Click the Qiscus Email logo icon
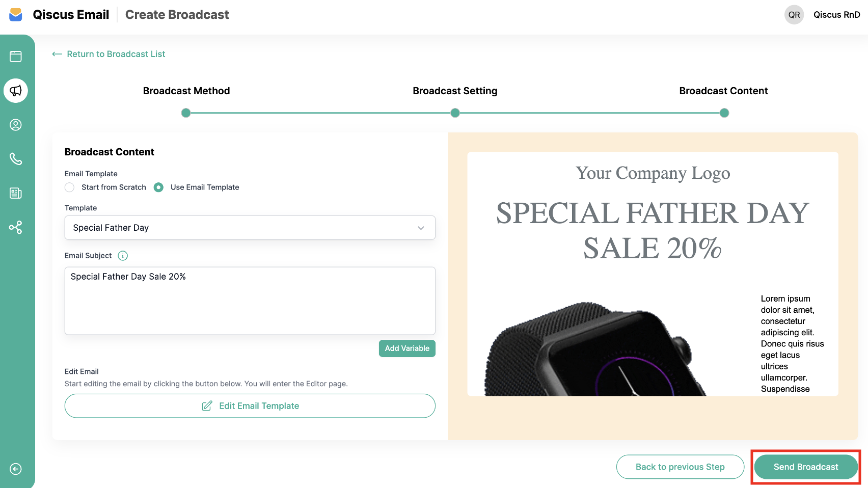The width and height of the screenshot is (868, 488). tap(16, 15)
